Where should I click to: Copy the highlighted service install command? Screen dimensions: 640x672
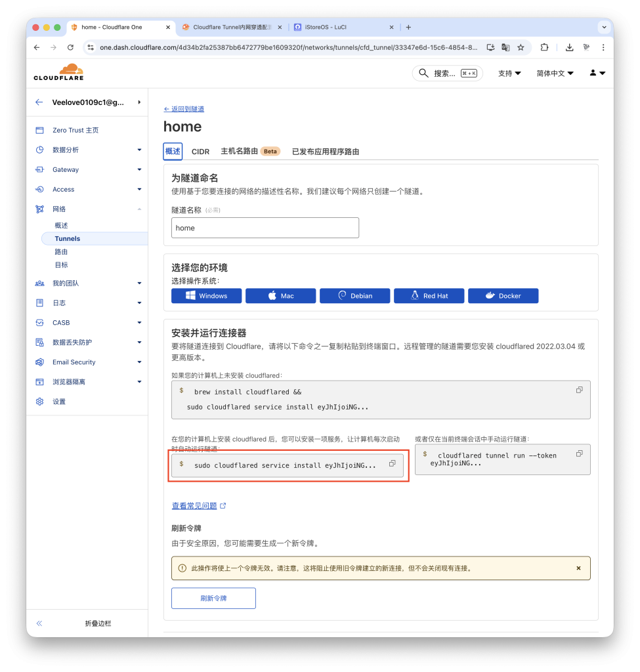point(392,463)
